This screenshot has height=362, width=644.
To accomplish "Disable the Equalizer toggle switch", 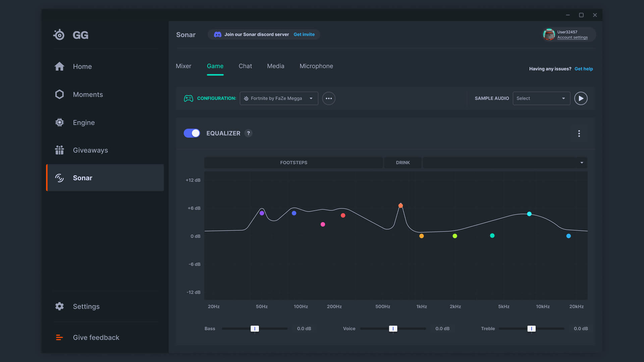I will pos(192,133).
